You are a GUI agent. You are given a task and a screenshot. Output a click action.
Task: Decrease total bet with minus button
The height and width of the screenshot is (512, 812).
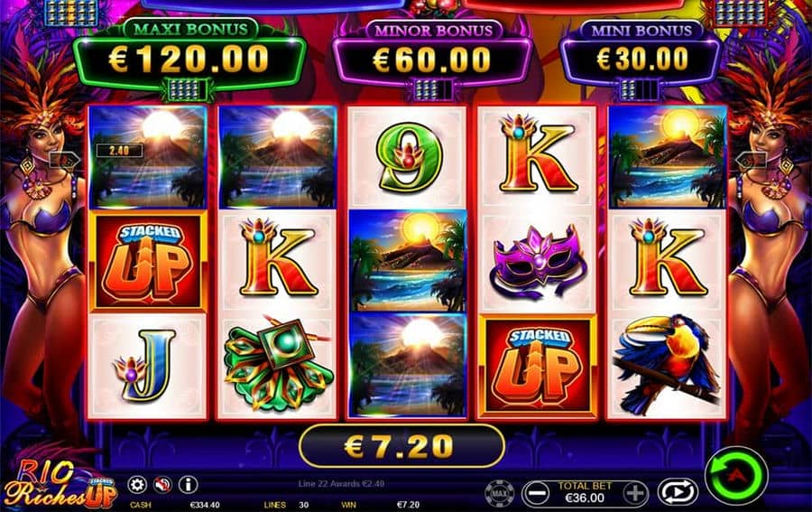(536, 493)
